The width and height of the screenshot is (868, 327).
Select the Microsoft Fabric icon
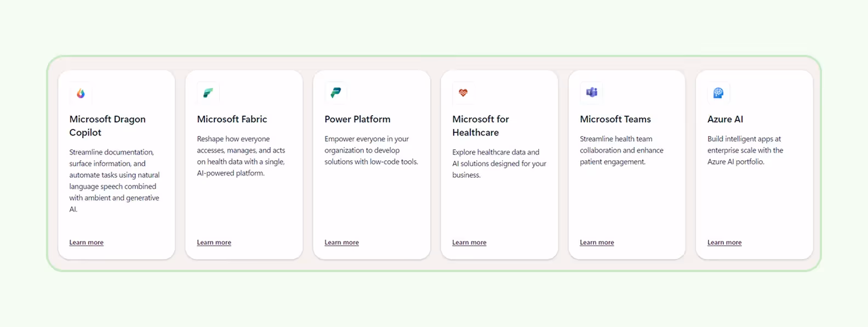[208, 93]
